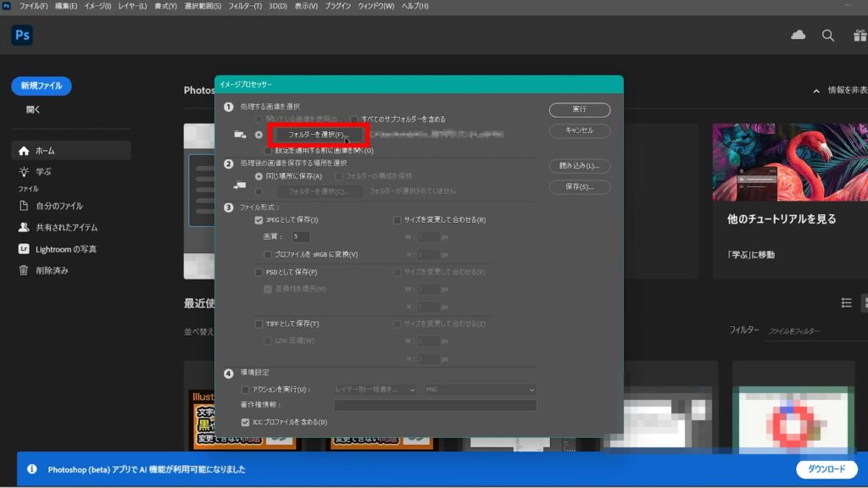Open the ホーム home icon in sidebar
Viewport: 868px width, 488px height.
coord(24,151)
